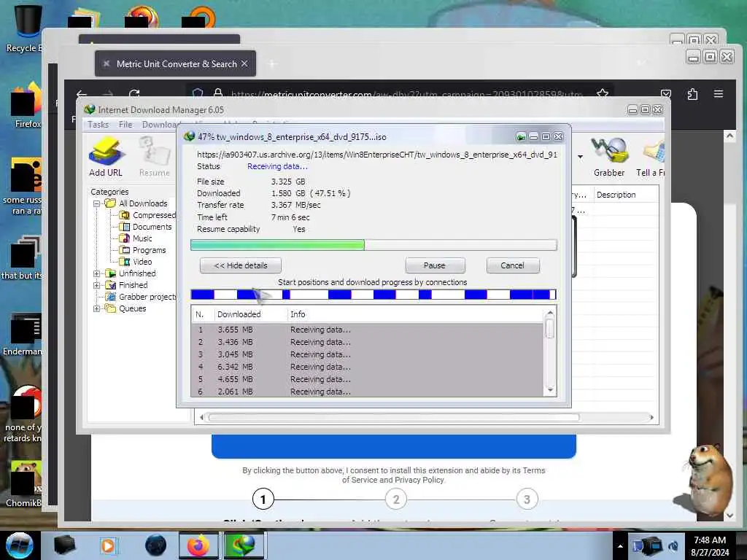
Task: Click the blue connections progress strip
Action: pos(373,295)
